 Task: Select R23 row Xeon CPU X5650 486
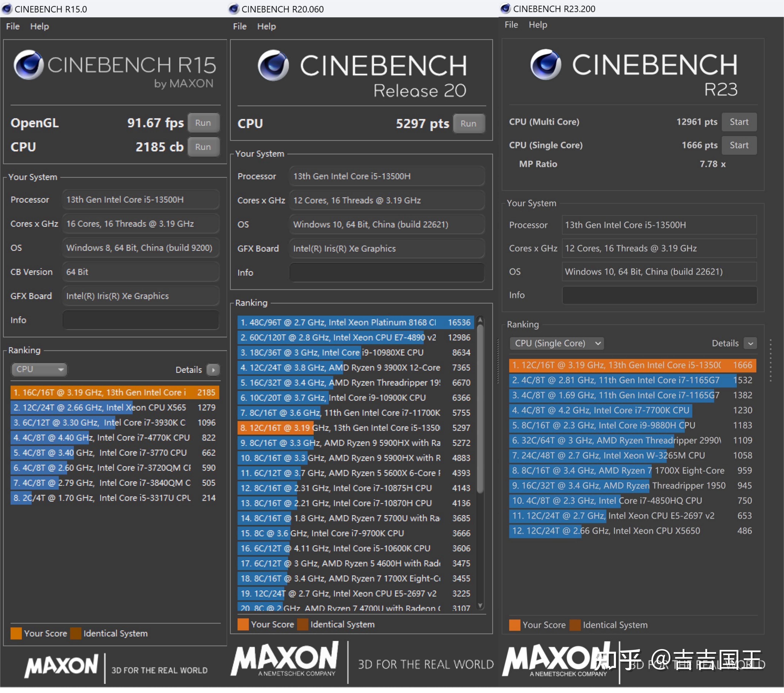633,531
